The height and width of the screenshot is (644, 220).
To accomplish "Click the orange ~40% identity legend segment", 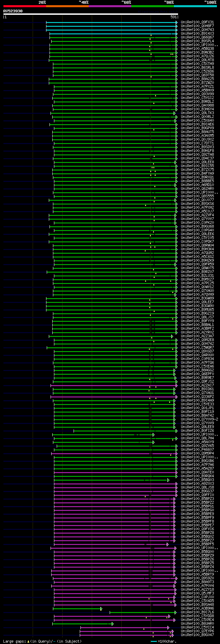I will tap(67, 6).
